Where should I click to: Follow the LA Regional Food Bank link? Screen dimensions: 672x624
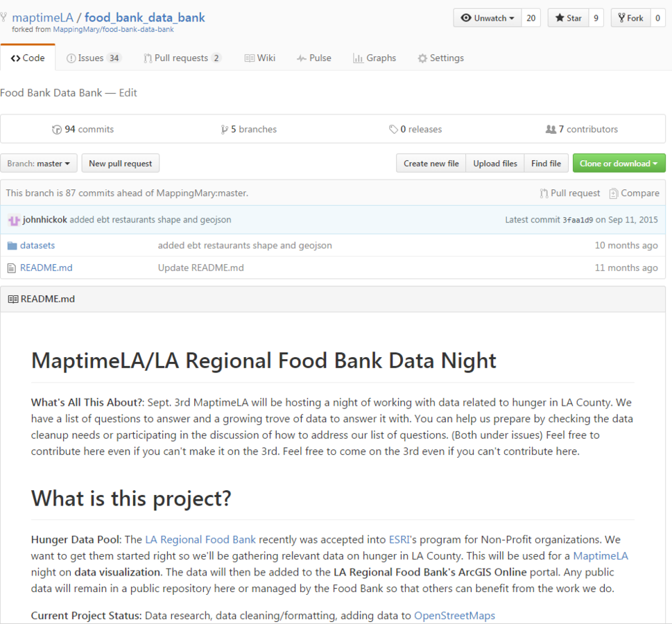(200, 539)
